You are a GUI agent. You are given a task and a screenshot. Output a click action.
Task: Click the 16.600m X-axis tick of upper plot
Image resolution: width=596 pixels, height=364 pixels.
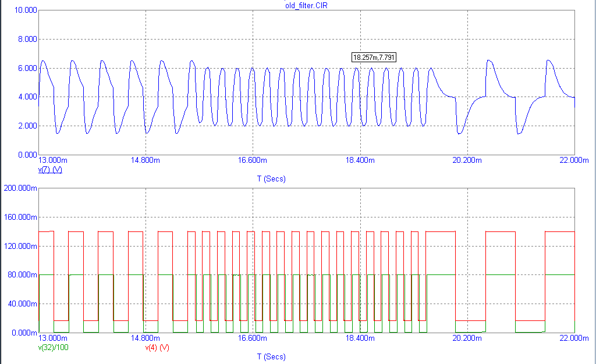click(253, 160)
